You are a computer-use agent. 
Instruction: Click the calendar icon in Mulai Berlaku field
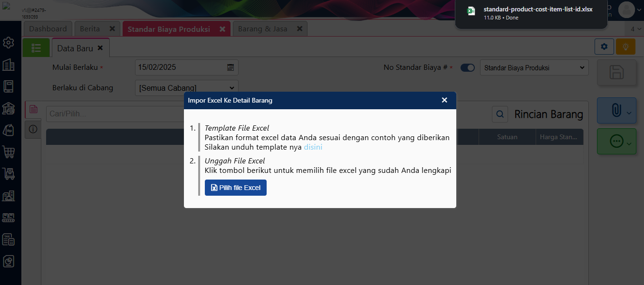pyautogui.click(x=231, y=67)
